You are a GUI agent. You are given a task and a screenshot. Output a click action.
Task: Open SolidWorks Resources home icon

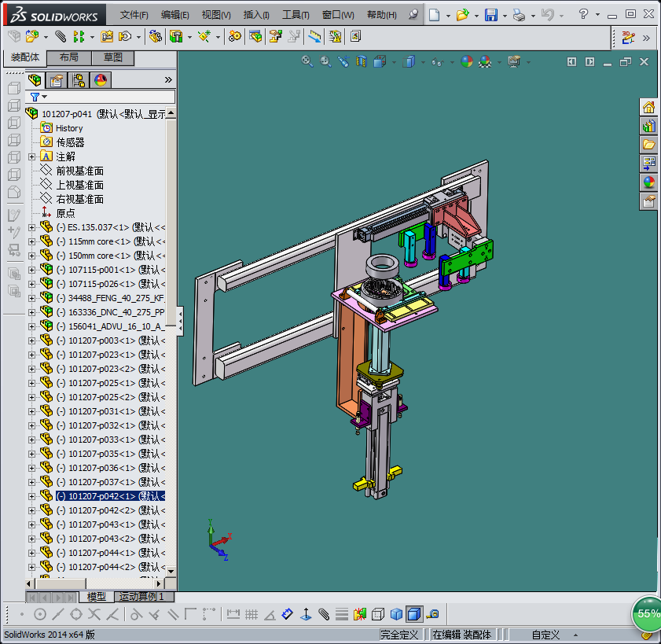pos(648,108)
